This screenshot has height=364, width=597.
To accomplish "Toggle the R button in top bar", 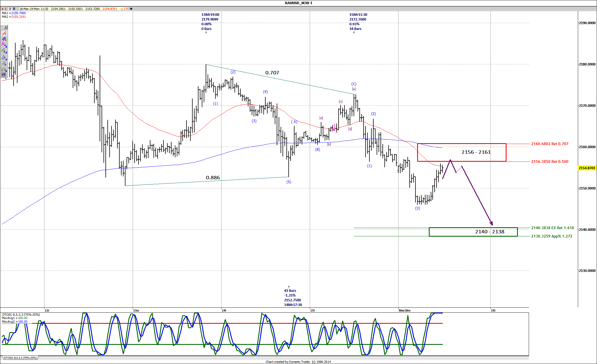I will [x=14, y=9].
